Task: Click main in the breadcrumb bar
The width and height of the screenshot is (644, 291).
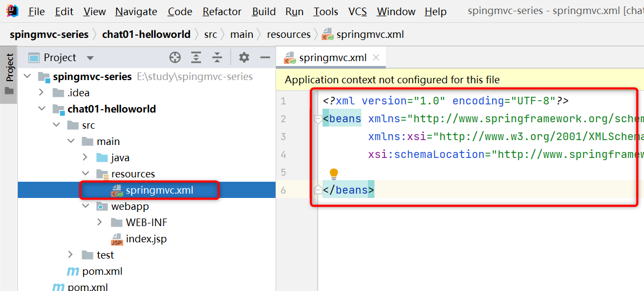Action: point(242,35)
